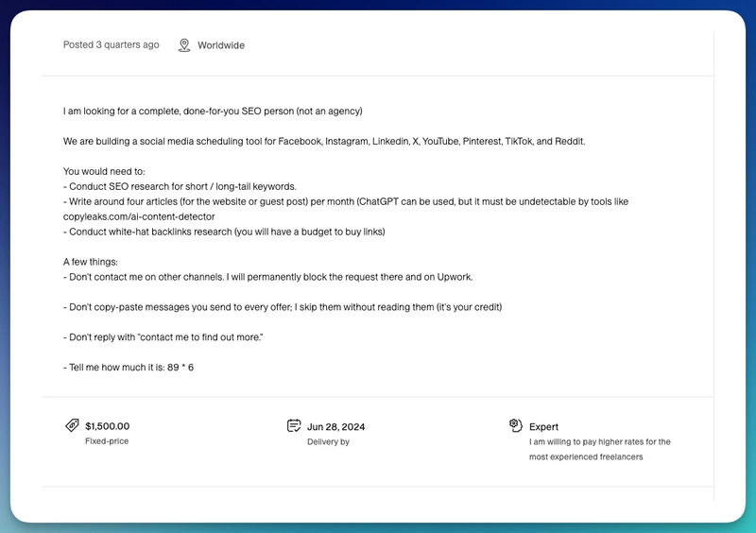Click the Expert level head icon
756x533 pixels.
pos(515,425)
